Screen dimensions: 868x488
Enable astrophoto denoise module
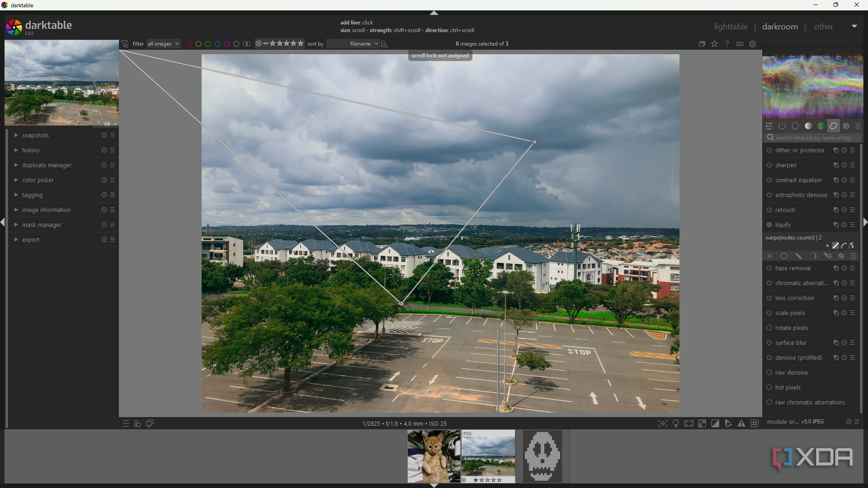[769, 195]
